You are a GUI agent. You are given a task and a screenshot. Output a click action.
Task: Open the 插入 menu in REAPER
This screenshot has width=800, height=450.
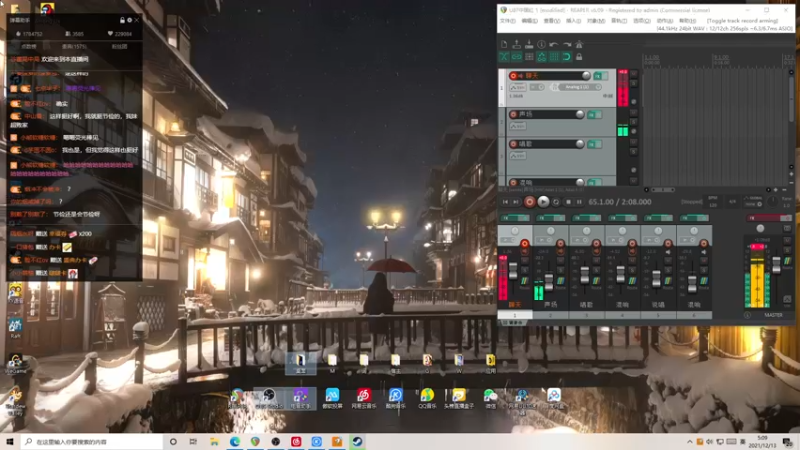[573, 21]
